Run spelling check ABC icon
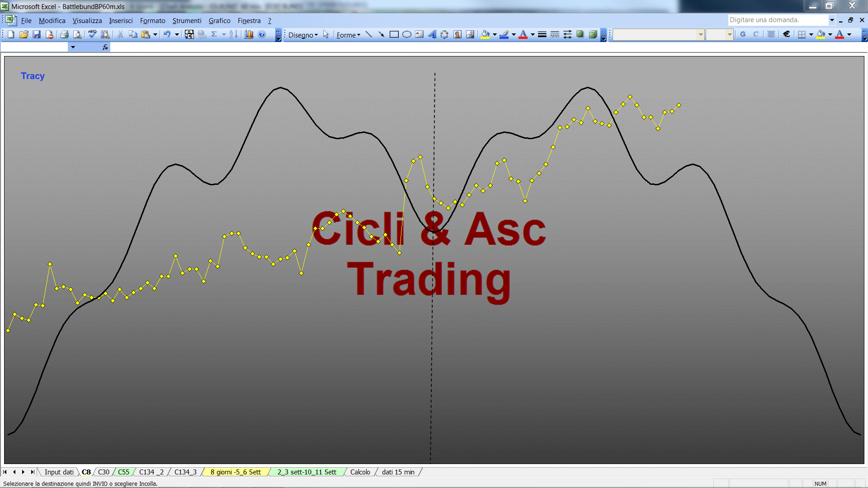 click(x=92, y=34)
